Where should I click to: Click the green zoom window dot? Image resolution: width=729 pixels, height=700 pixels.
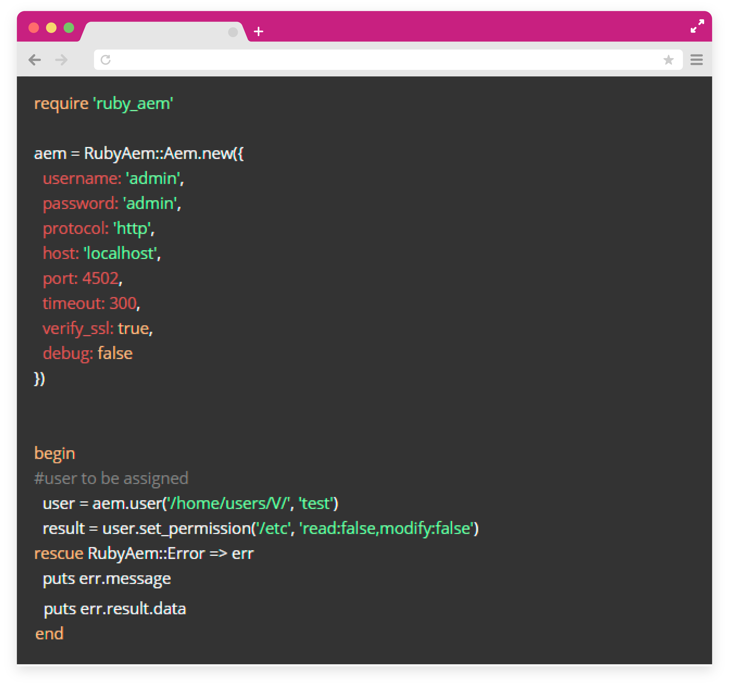[69, 28]
